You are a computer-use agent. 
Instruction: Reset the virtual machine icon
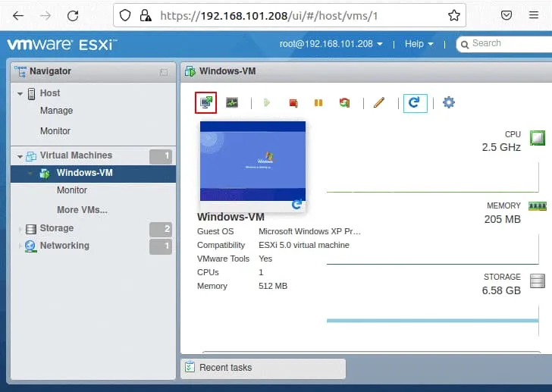click(x=344, y=102)
